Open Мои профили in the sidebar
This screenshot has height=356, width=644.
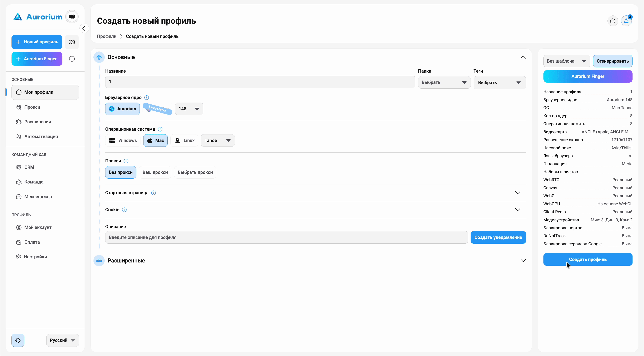point(45,92)
